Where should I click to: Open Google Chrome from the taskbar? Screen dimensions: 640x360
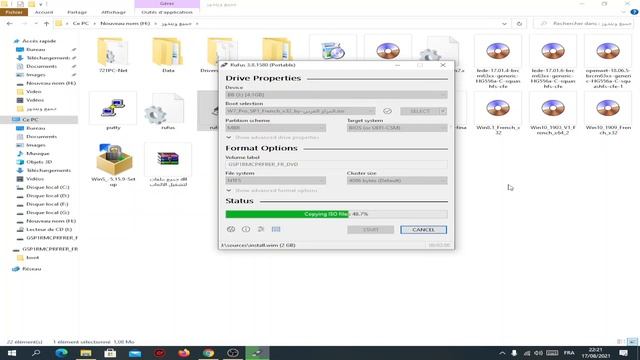coord(208,353)
